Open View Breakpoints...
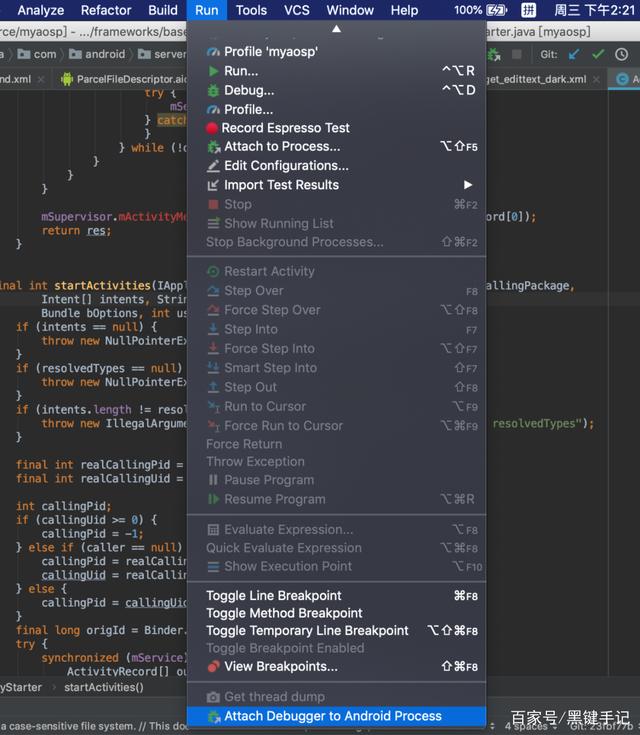The image size is (640, 735). tap(336, 667)
